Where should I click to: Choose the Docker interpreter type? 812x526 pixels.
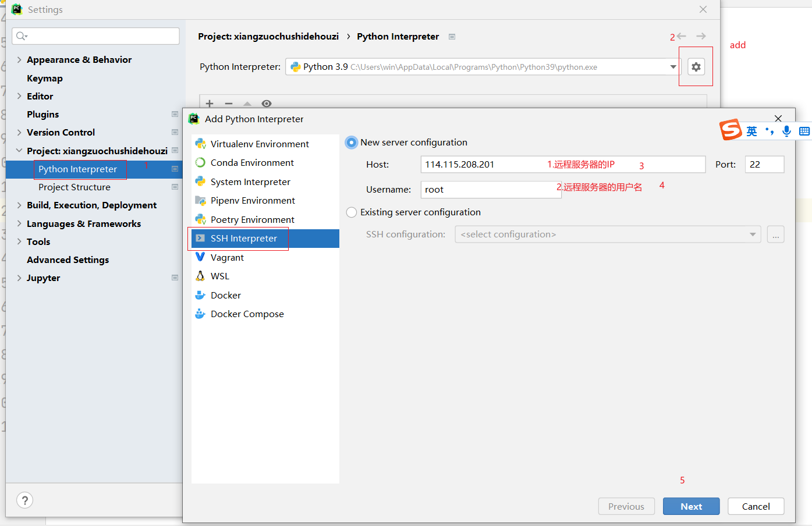224,295
